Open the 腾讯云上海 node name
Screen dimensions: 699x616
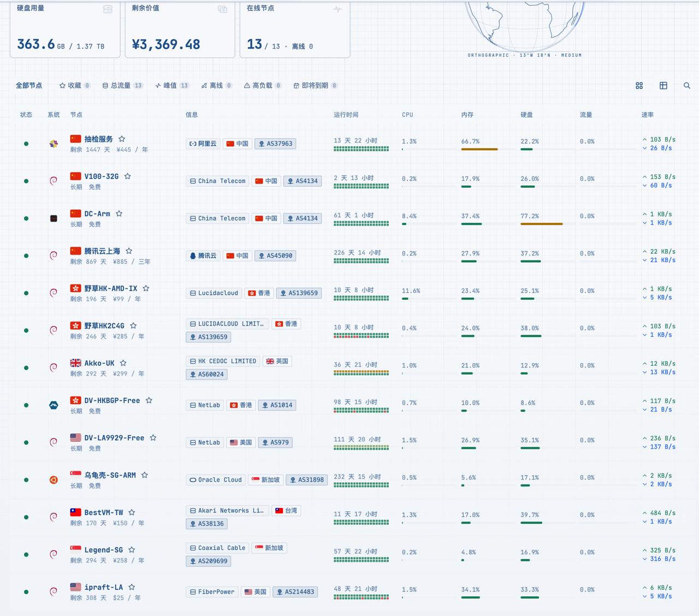click(x=102, y=251)
